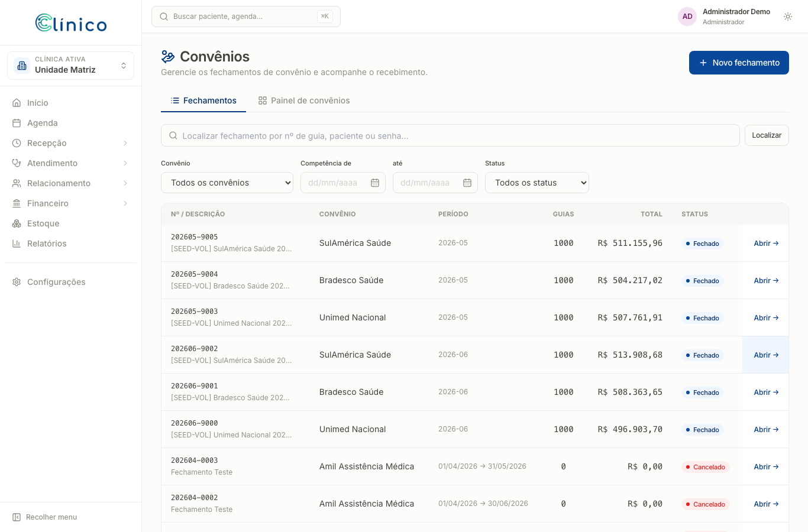This screenshot has height=532, width=808.
Task: Expand the Financeiro submenu chevron
Action: (x=125, y=203)
